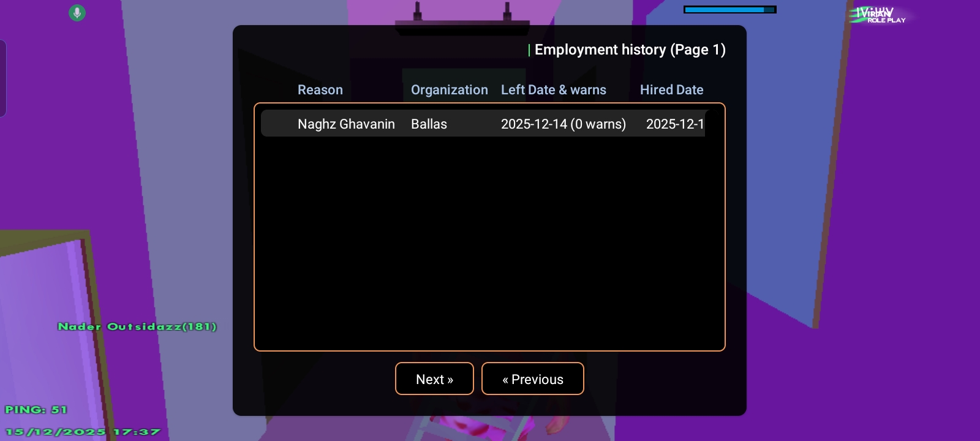
Task: Click the 15/12/2025 17:37 date and time display
Action: pos(83,432)
